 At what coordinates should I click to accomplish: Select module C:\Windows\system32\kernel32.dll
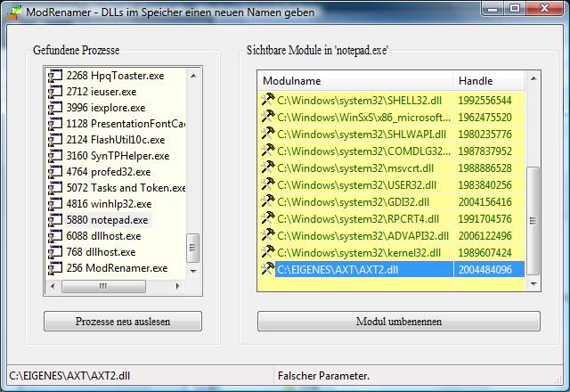(x=359, y=252)
